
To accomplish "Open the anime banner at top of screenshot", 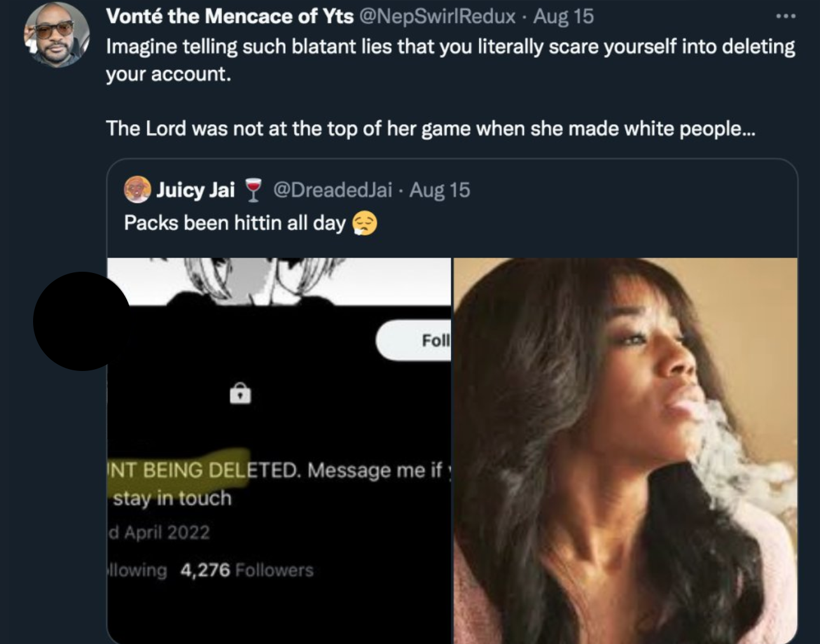I will coord(279,279).
